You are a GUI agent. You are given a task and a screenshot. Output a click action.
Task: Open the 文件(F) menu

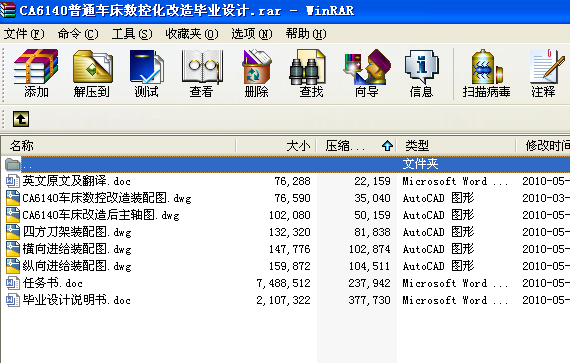pos(24,34)
